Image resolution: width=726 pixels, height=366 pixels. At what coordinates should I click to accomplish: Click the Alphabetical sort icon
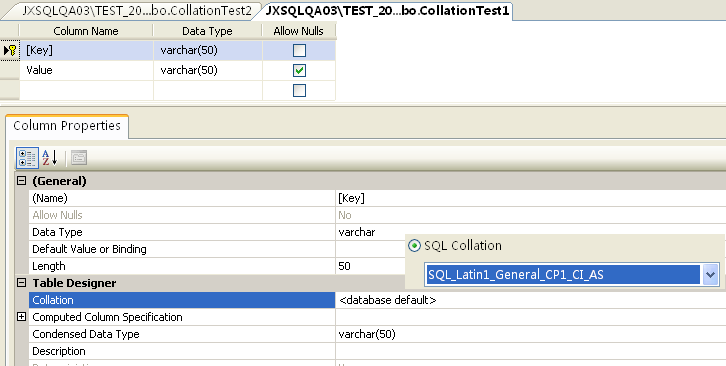tap(50, 158)
